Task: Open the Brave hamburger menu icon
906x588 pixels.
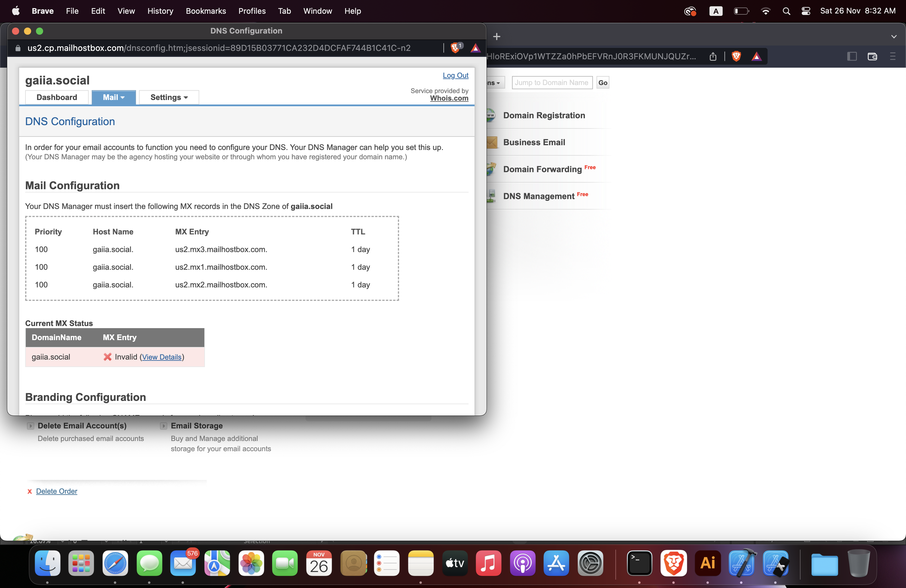Action: (893, 57)
